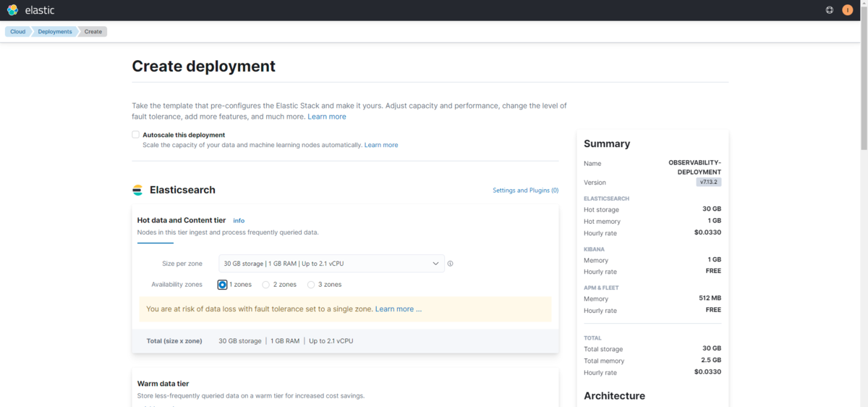Open Learn more link under Autoscale
The image size is (868, 407).
381,145
